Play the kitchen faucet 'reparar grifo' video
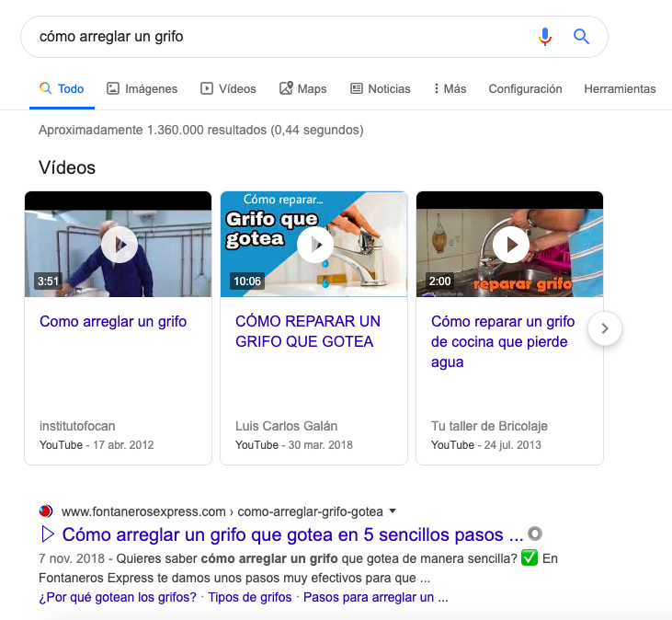The width and height of the screenshot is (672, 620). (510, 245)
